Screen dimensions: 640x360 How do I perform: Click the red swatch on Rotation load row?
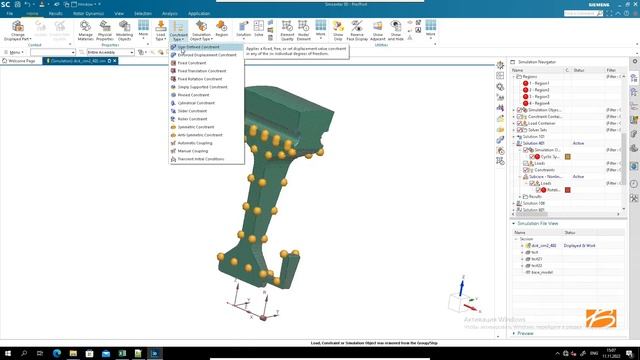567,190
